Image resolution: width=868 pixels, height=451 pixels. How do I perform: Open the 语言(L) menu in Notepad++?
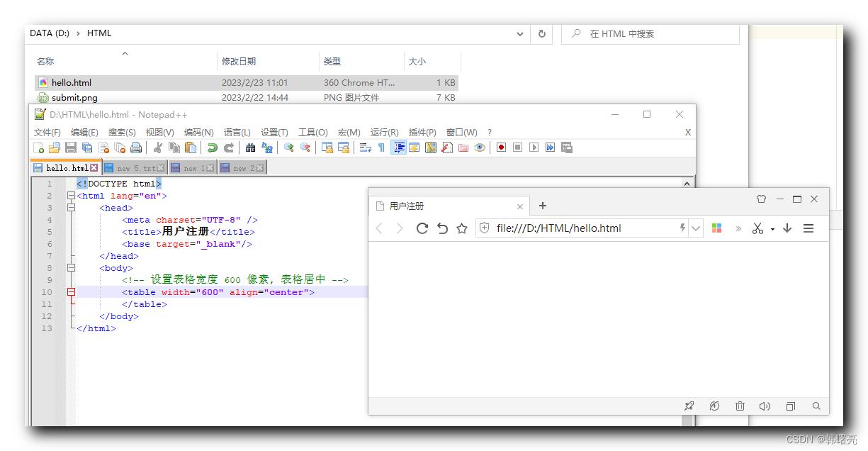click(237, 133)
